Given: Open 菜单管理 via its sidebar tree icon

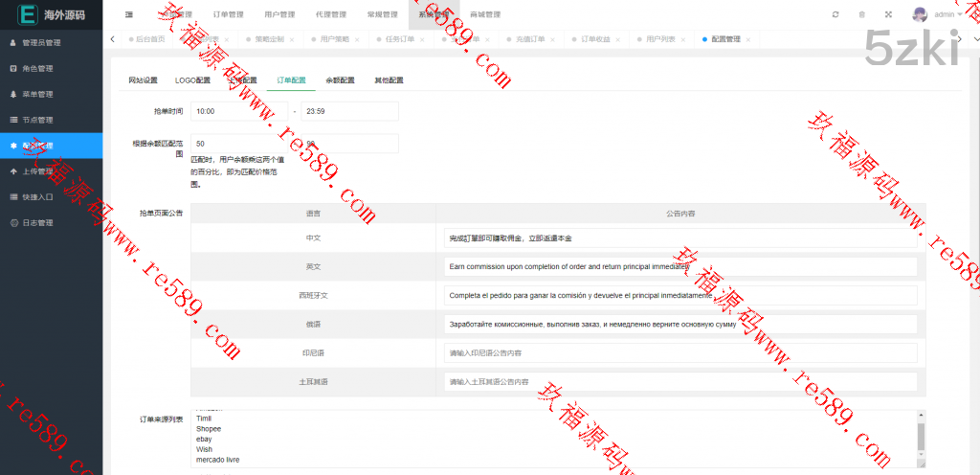Looking at the screenshot, I should click(x=12, y=95).
